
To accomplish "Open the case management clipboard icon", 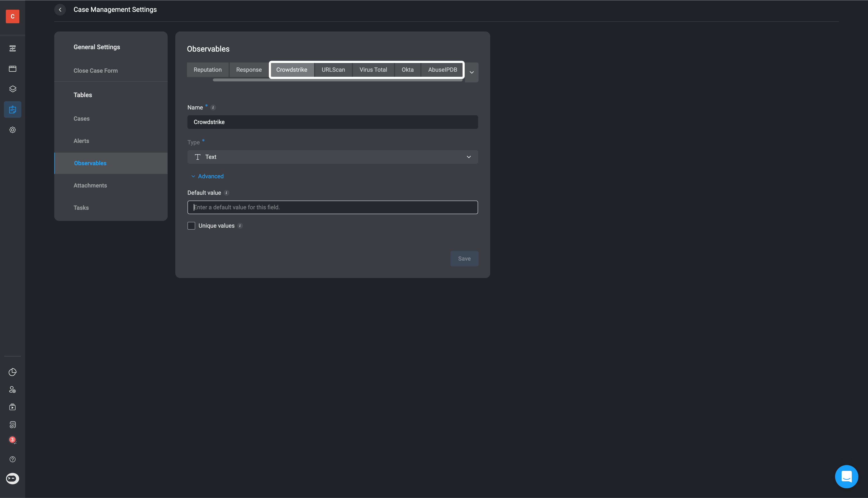I will click(x=13, y=109).
